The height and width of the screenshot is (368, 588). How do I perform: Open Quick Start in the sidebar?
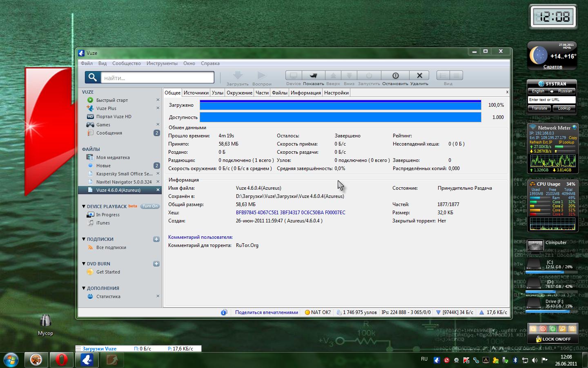112,100
